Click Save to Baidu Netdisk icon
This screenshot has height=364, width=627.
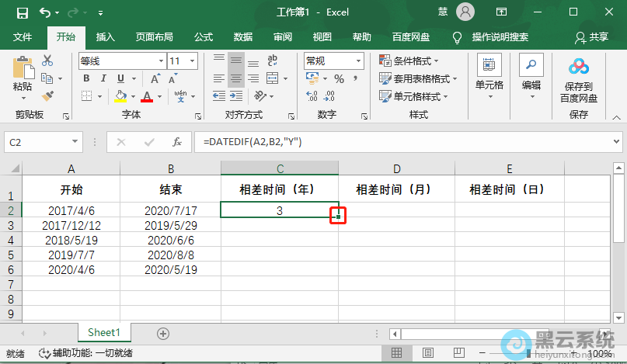(579, 78)
